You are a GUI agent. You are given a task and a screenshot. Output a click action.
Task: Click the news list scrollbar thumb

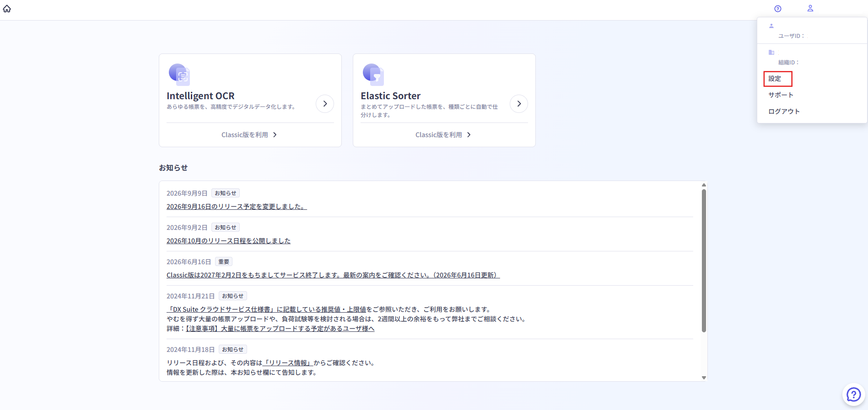click(704, 261)
